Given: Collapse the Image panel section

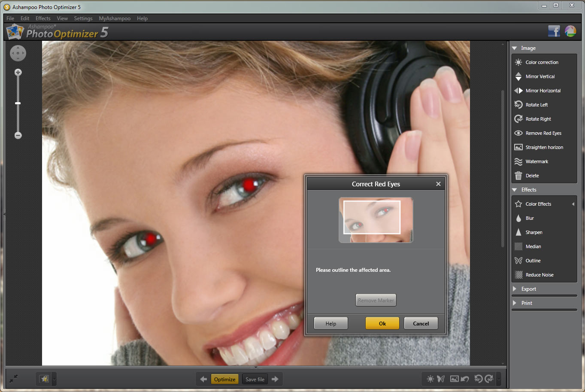Looking at the screenshot, I should 515,48.
